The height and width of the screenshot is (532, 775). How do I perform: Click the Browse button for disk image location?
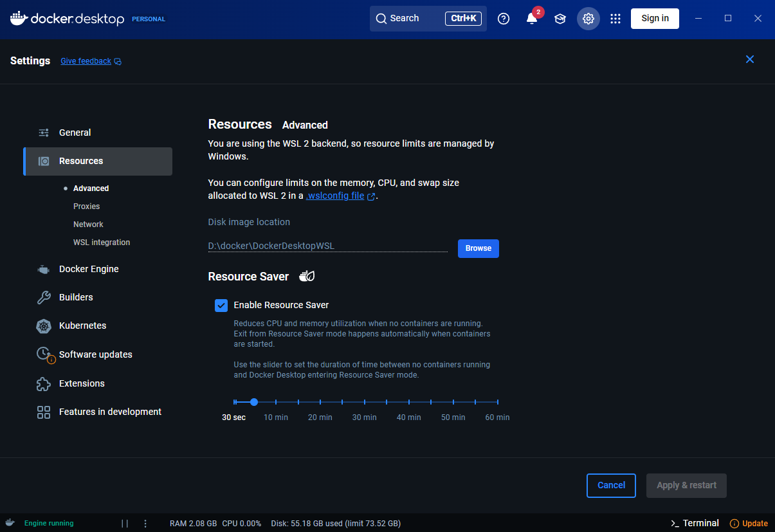[478, 248]
